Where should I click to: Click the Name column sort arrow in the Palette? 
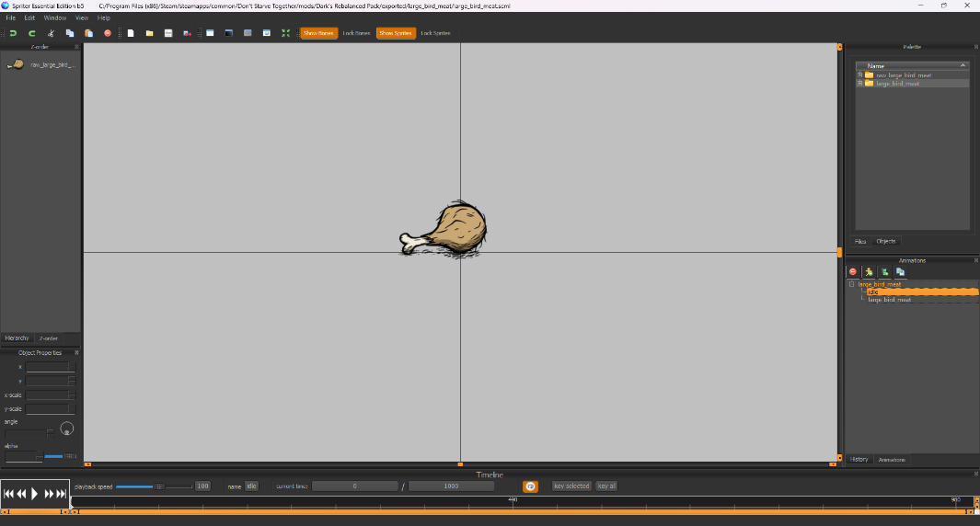pos(963,65)
